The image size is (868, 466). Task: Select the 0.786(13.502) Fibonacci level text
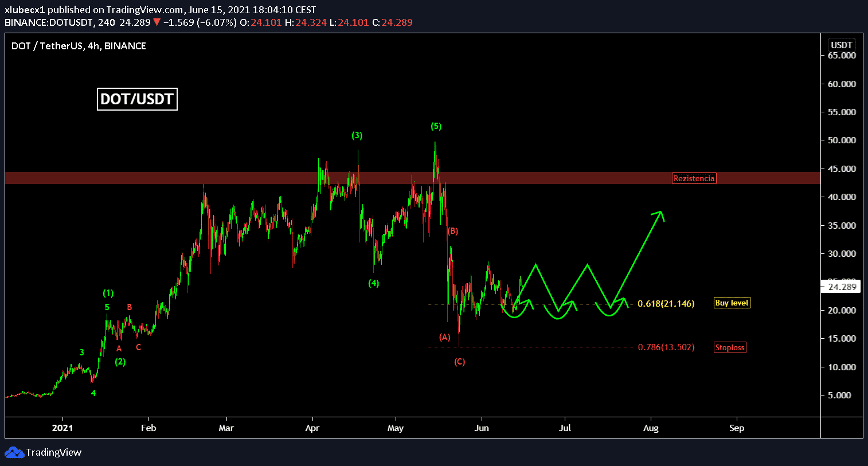[x=666, y=347]
